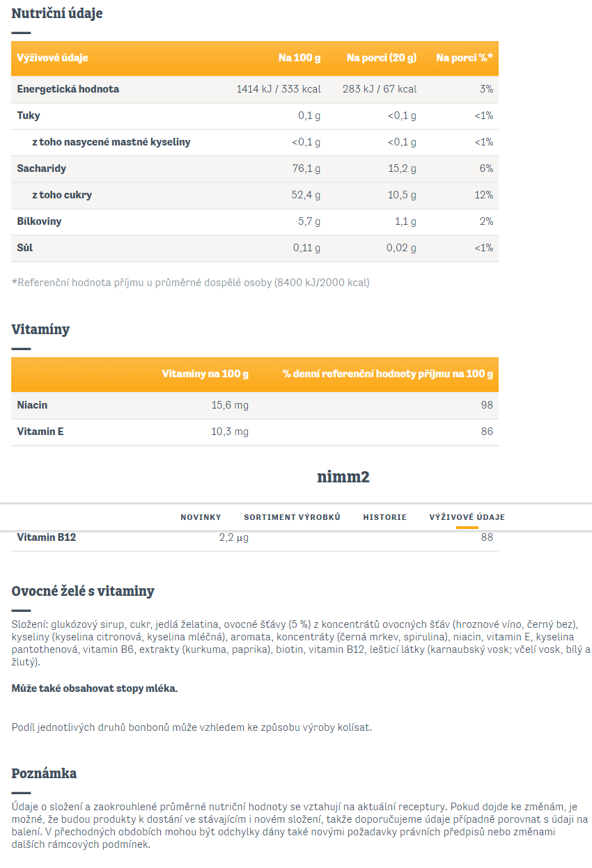Click the Vitamin B12 row label
This screenshot has width=592, height=868.
click(47, 537)
